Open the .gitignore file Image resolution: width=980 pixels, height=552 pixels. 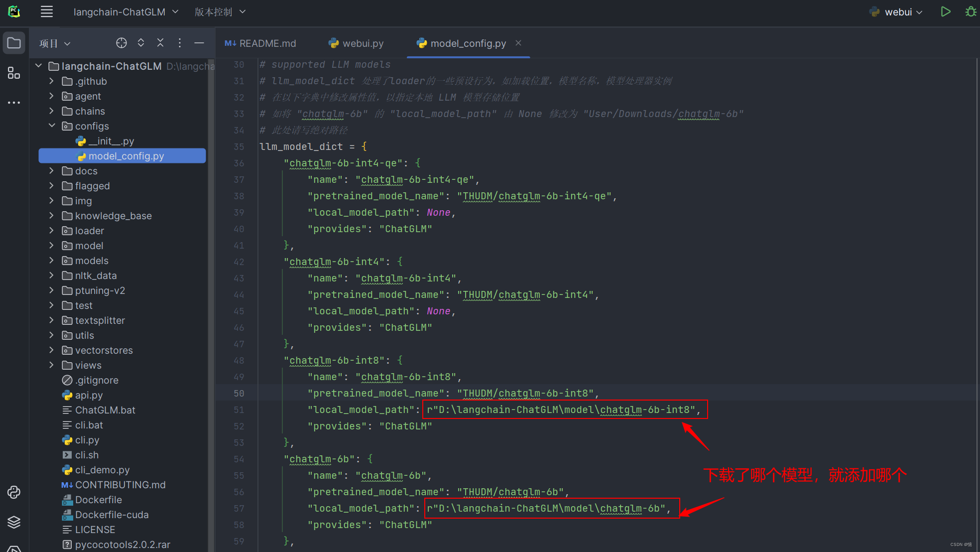(x=91, y=380)
